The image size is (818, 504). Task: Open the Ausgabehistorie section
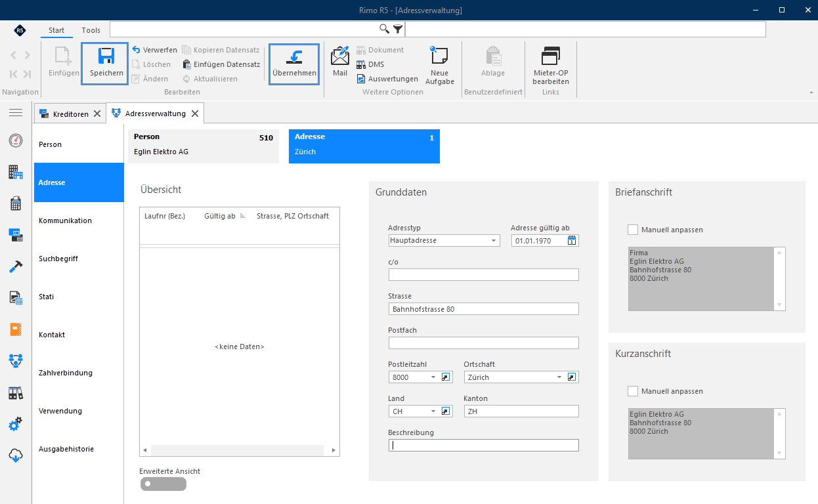click(78, 449)
